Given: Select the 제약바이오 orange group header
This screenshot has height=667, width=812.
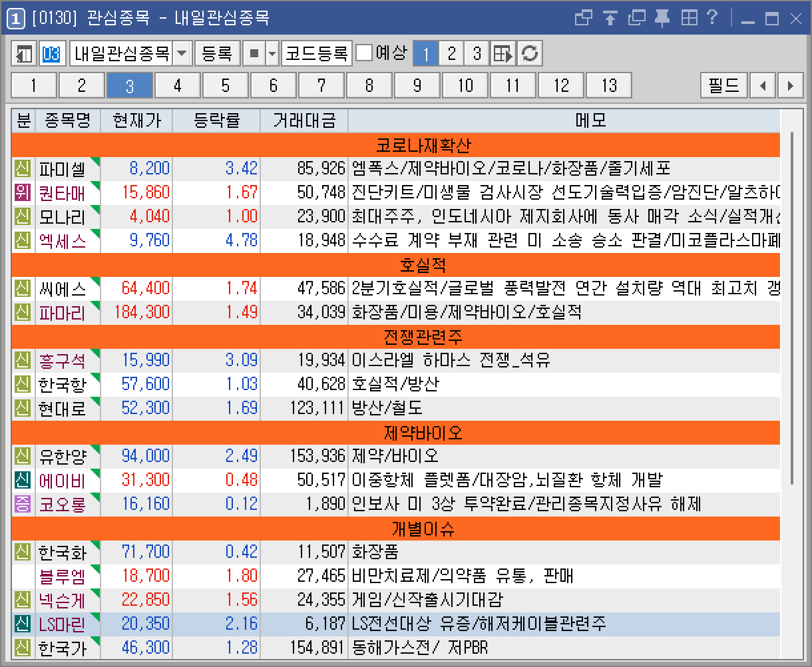Looking at the screenshot, I should (395, 431).
